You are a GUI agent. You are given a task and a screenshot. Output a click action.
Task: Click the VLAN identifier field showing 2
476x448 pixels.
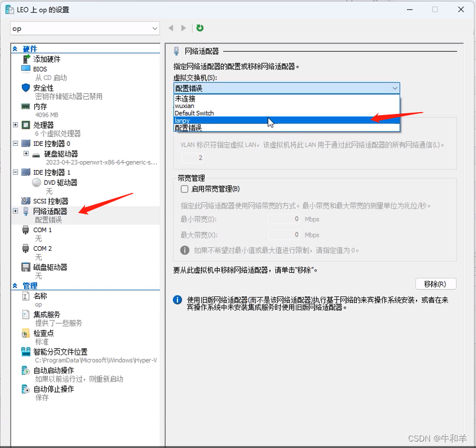(192, 158)
